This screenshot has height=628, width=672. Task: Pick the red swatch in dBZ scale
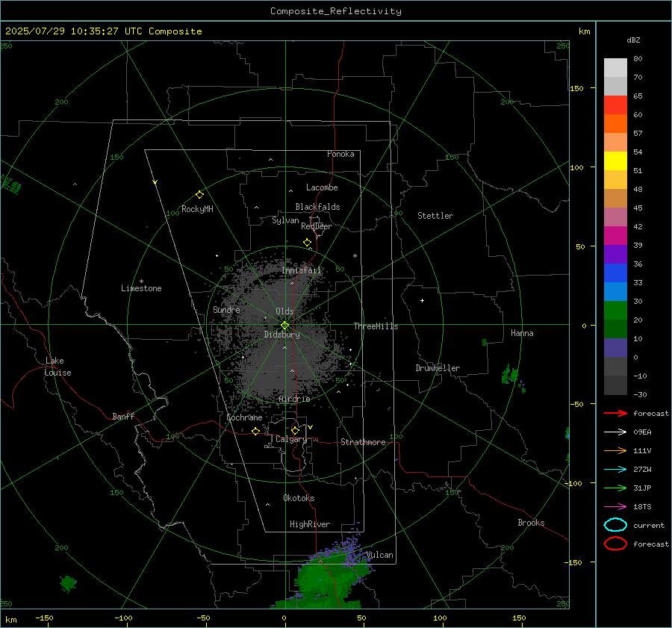[x=615, y=105]
